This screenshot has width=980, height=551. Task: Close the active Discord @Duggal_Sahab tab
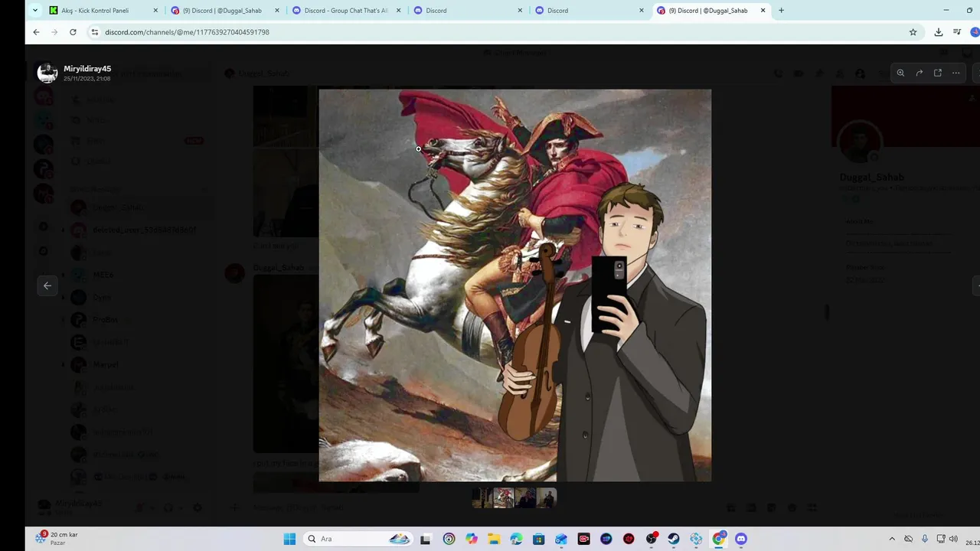pos(763,11)
